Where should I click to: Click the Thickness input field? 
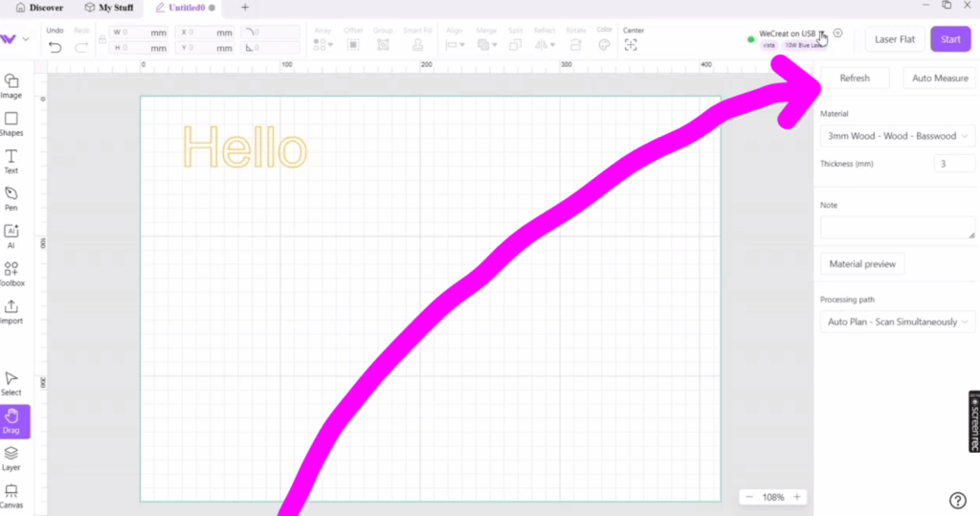pos(954,164)
